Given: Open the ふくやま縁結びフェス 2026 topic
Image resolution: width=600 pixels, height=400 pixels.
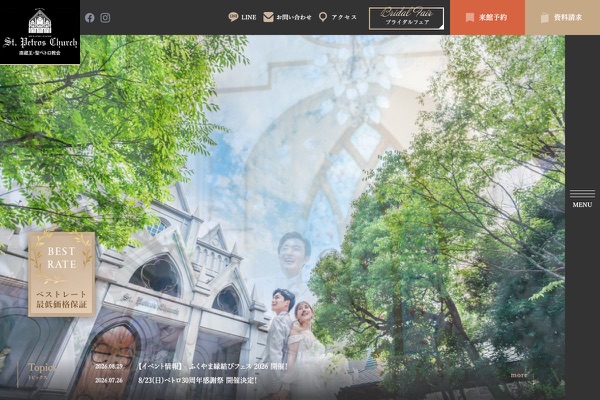Looking at the screenshot, I should 213,366.
